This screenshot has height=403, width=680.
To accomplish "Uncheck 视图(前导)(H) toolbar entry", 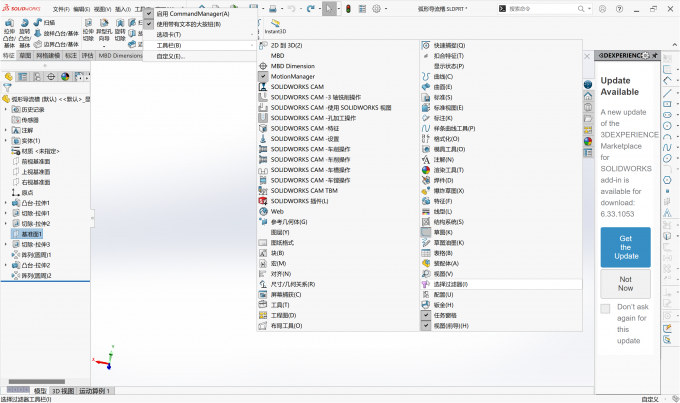I will [x=426, y=326].
